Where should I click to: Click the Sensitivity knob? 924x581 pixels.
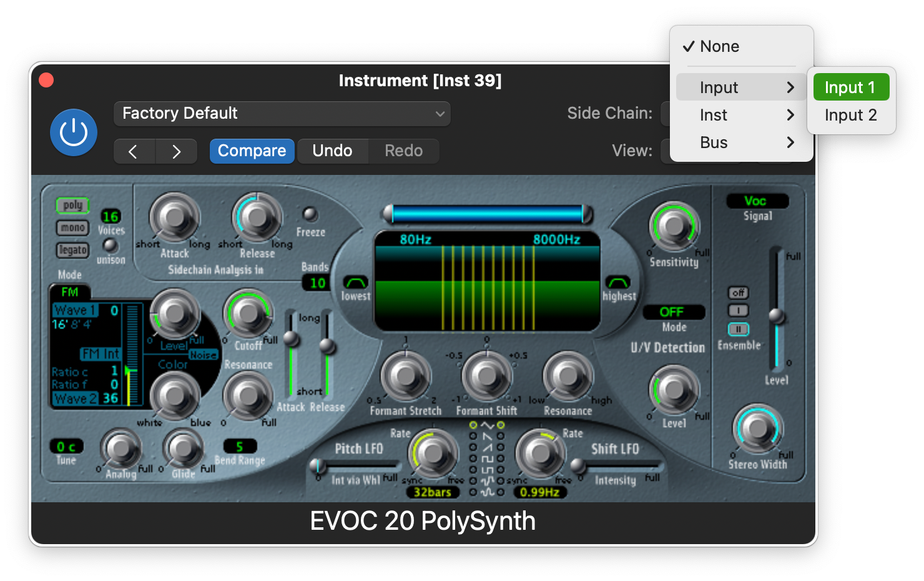pyautogui.click(x=674, y=226)
